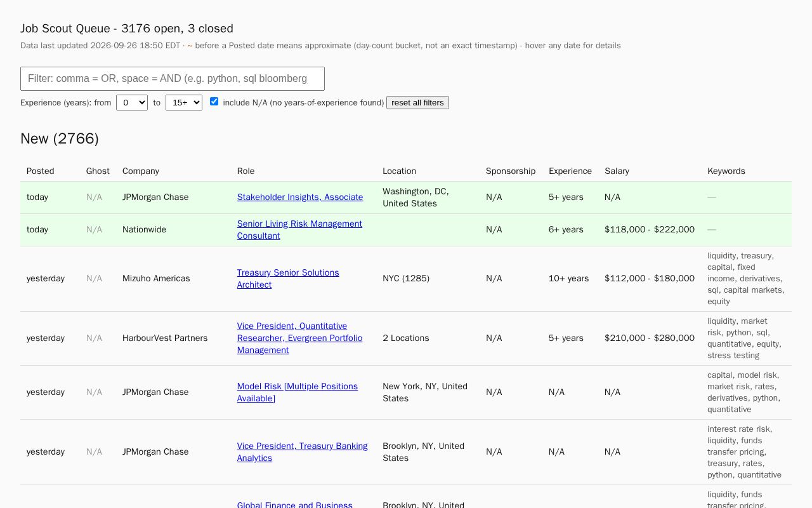Click the $118,000 - $222,000 salary cell
Screen dimensions: 812x508
point(650,229)
